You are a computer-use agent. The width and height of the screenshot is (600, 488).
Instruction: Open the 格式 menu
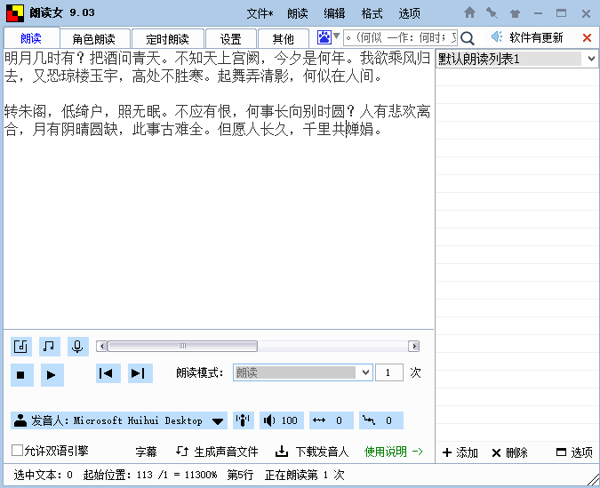371,13
